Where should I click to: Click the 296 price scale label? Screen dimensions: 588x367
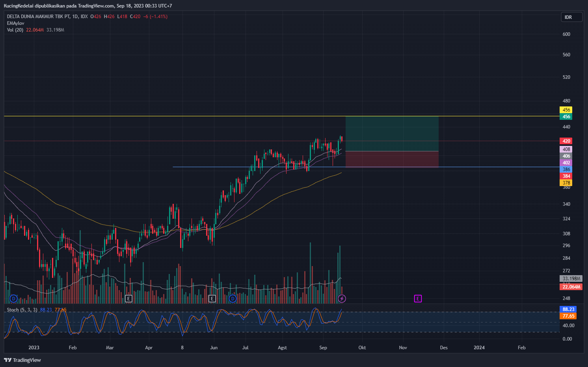(566, 246)
